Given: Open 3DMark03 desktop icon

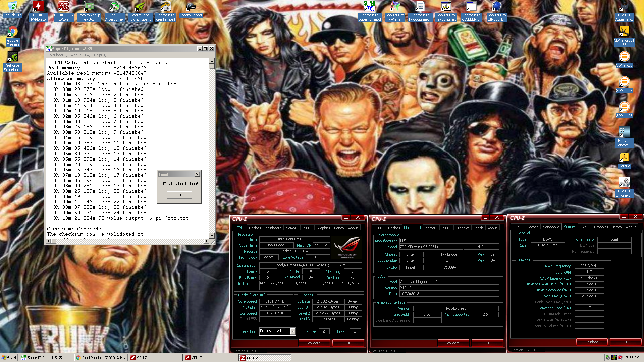Looking at the screenshot, I should click(x=624, y=59).
